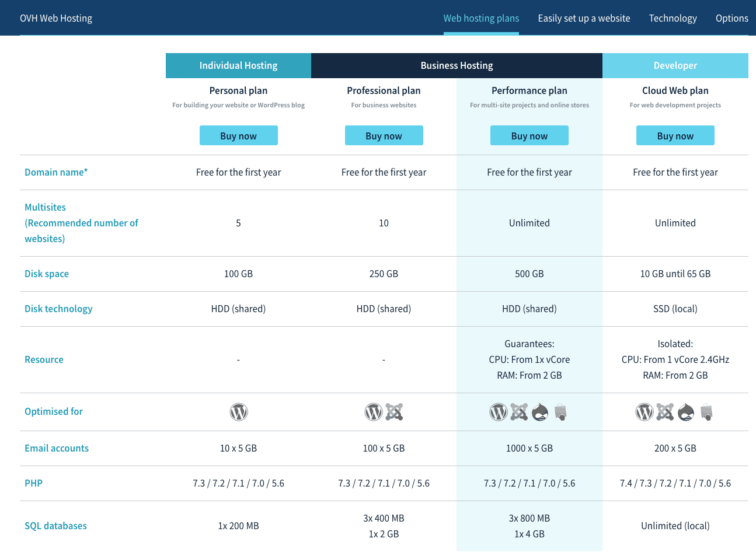Click 'SSD (local)' disk technology cell
Image resolution: width=756 pixels, height=556 pixels.
(x=675, y=309)
